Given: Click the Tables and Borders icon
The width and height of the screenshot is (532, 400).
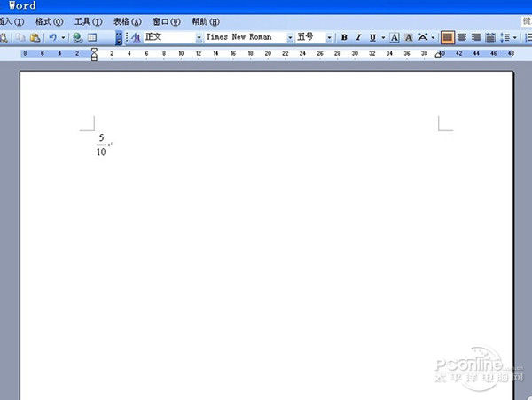Looking at the screenshot, I should tap(92, 37).
